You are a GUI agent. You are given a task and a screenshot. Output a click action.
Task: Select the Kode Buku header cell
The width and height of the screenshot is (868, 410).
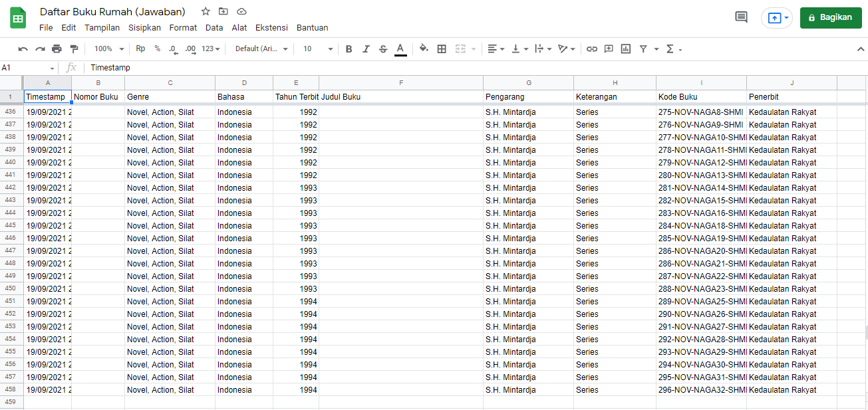click(701, 97)
